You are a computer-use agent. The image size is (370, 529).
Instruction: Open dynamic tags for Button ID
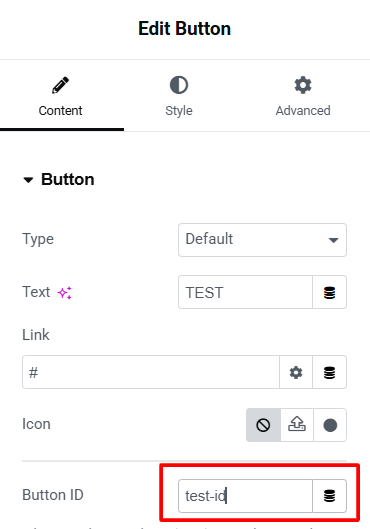(330, 496)
